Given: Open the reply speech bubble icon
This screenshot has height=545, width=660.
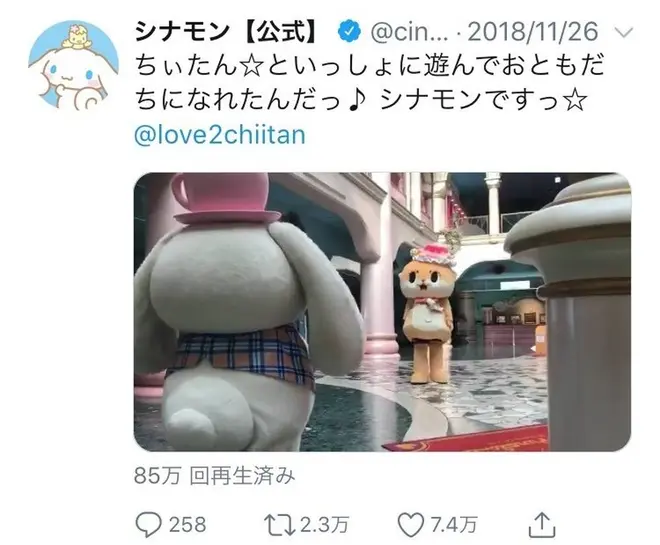Looking at the screenshot, I should [148, 524].
